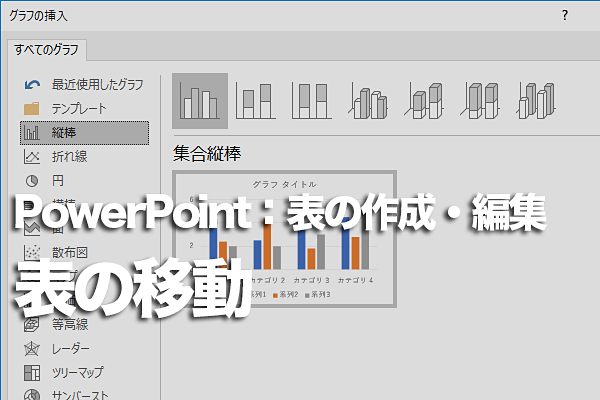This screenshot has height=400, width=600.
Task: Click the scatter chart icon beside 散布図
Action: (x=32, y=253)
